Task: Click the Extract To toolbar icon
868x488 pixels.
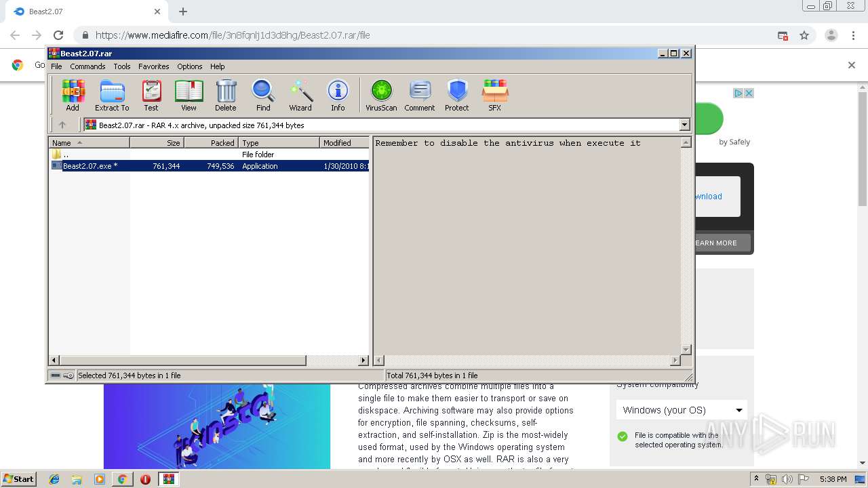Action: coord(112,95)
